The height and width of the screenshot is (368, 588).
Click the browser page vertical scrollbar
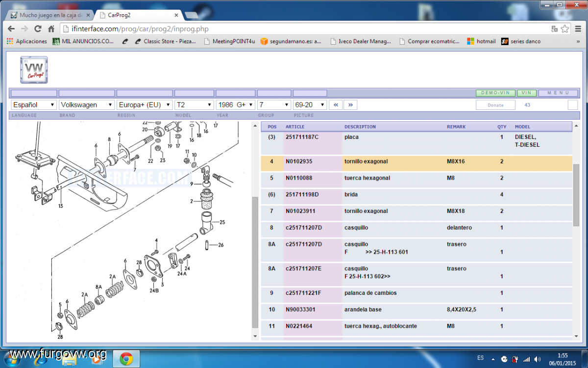tap(576, 195)
